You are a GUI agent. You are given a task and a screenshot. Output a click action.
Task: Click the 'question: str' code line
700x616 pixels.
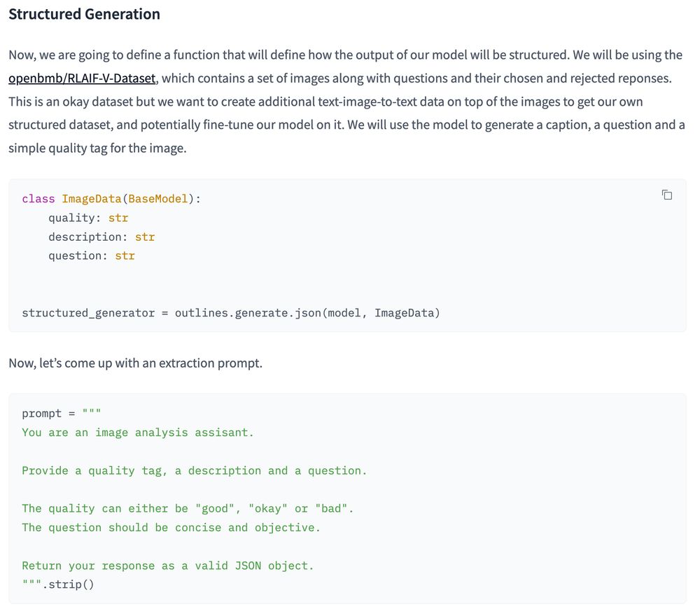(92, 255)
